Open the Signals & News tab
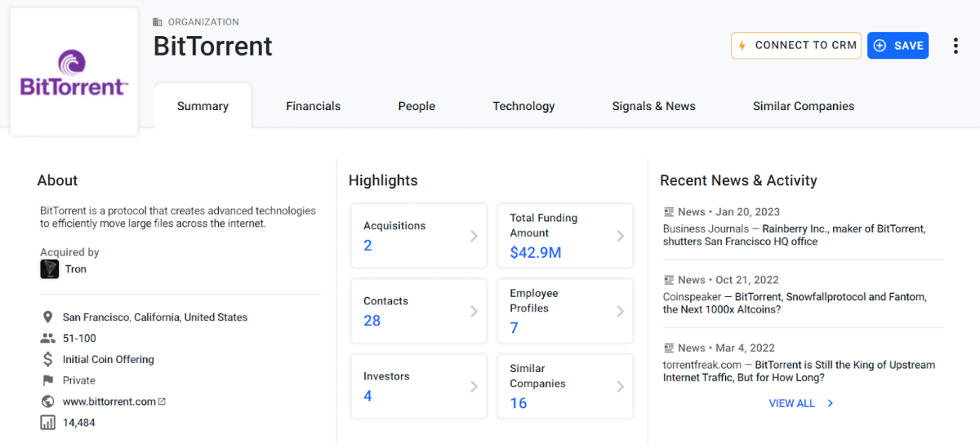Image resolution: width=980 pixels, height=448 pixels. click(653, 106)
